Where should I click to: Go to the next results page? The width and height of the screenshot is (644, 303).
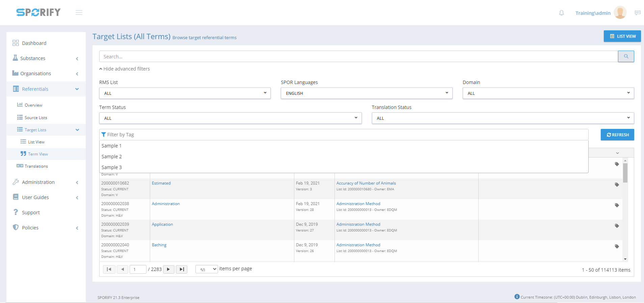[168, 269]
